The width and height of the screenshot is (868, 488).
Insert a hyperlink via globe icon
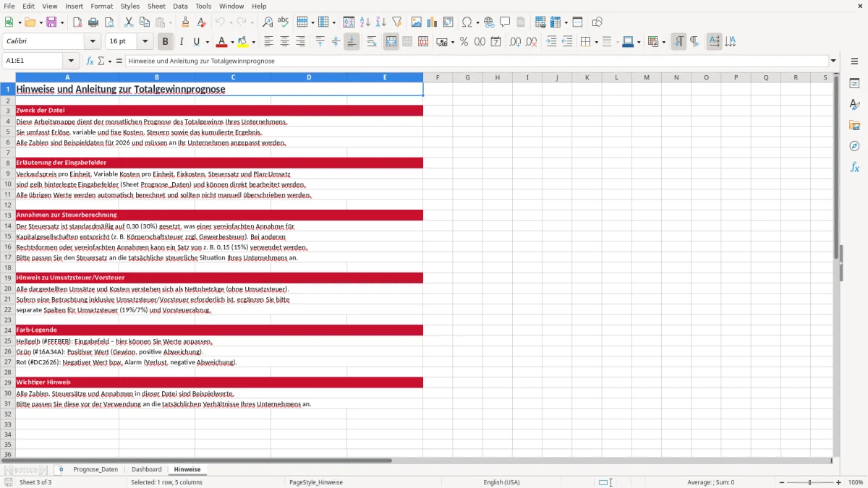[x=489, y=22]
